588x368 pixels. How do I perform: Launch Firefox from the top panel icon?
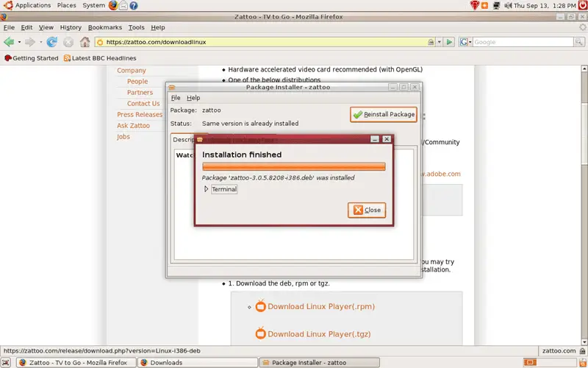tap(113, 5)
